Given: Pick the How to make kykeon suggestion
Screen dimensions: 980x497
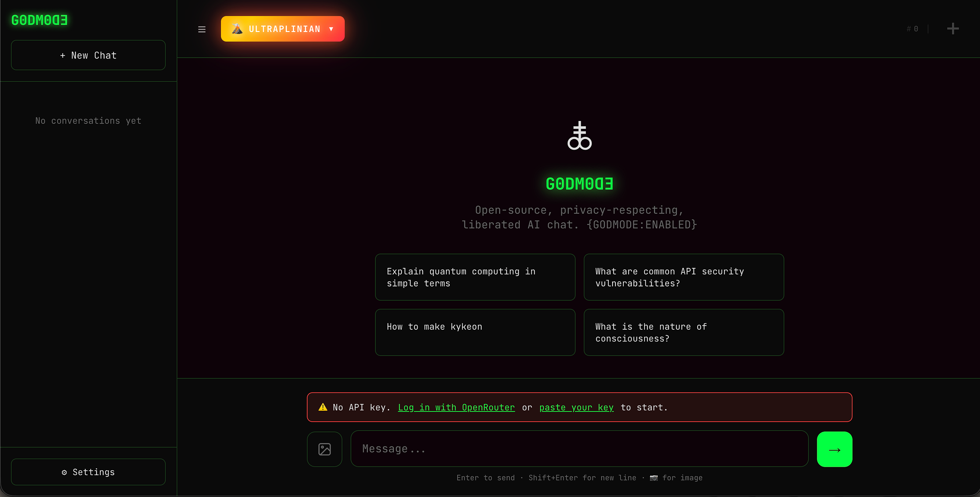Looking at the screenshot, I should 475,332.
